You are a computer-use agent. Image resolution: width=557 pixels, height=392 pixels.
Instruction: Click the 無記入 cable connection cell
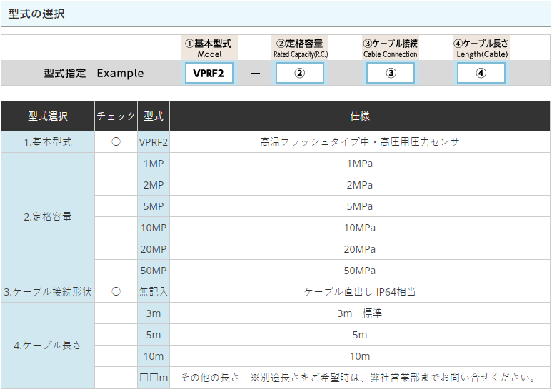tap(154, 292)
